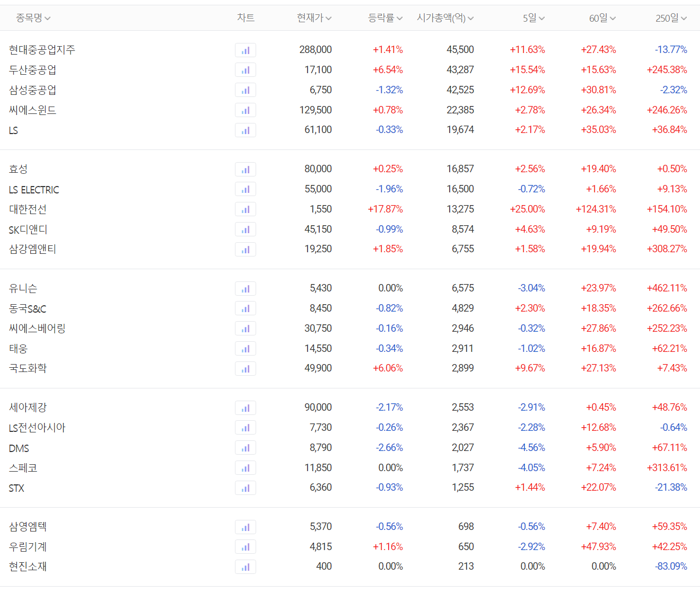Open chart icon for 효성
Screen dimensions: 700x593
point(246,170)
